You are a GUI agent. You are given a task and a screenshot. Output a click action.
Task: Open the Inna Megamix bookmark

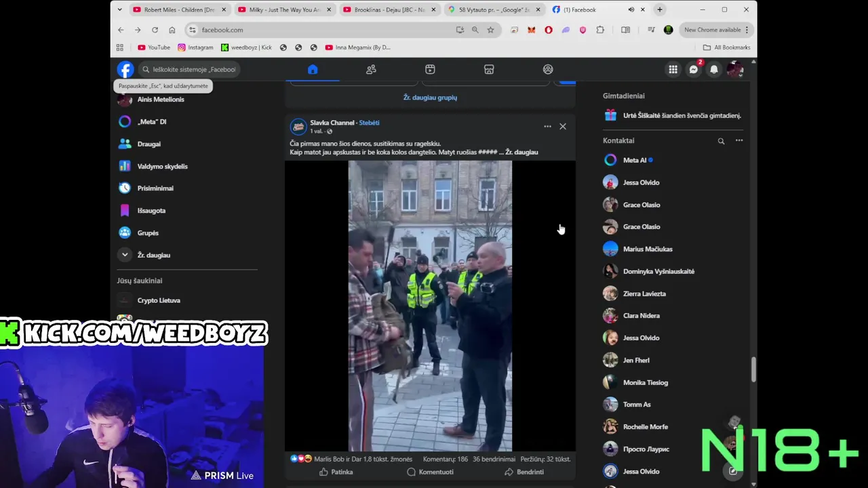pyautogui.click(x=358, y=47)
